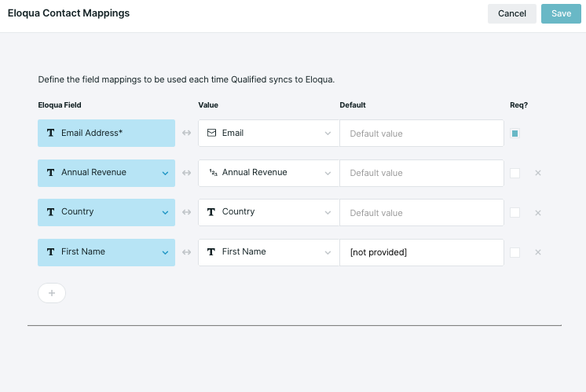Click the 'Eloqua Contact Mappings' title
Image resolution: width=586 pixels, height=392 pixels.
[x=69, y=13]
